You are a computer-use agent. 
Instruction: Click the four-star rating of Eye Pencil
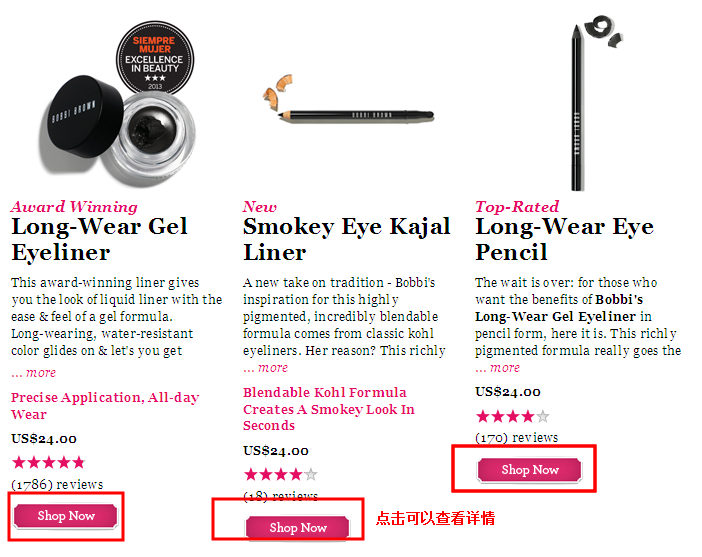(513, 416)
